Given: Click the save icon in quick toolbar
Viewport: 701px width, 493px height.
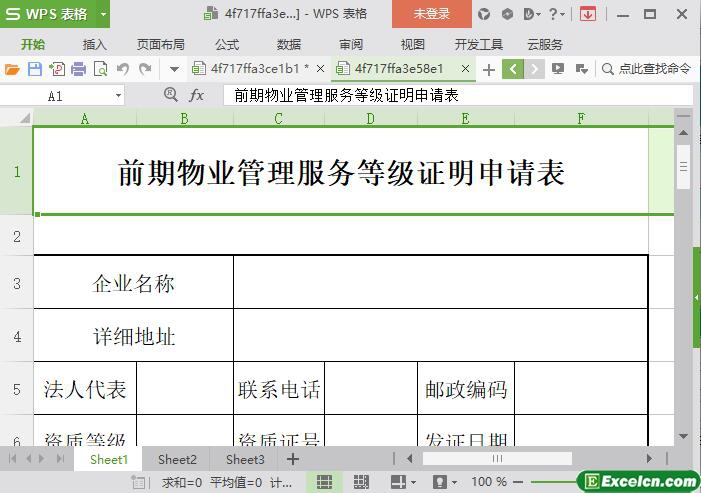Looking at the screenshot, I should point(34,69).
